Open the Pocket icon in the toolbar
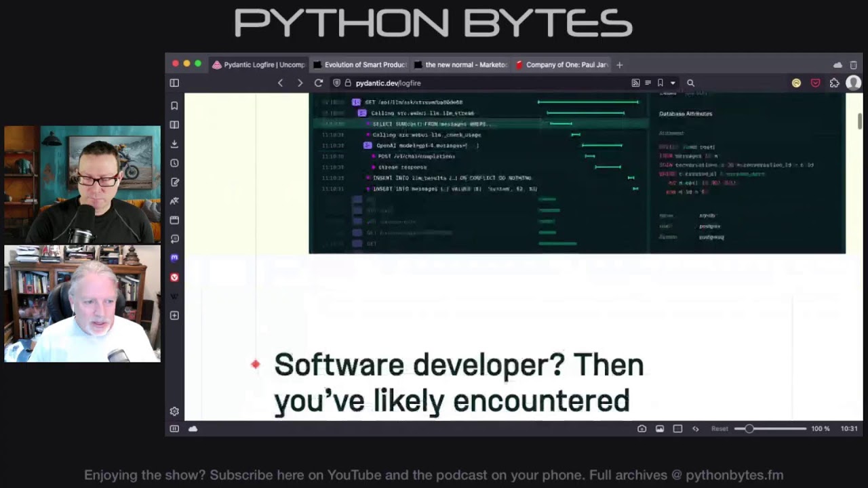This screenshot has width=868, height=488. point(815,83)
